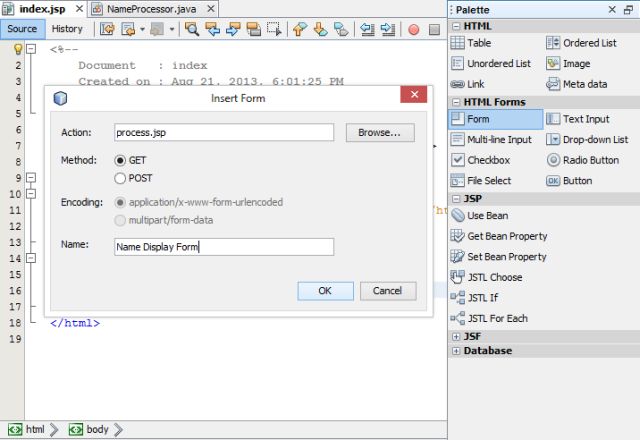Click Shift Line Right icon

387,29
